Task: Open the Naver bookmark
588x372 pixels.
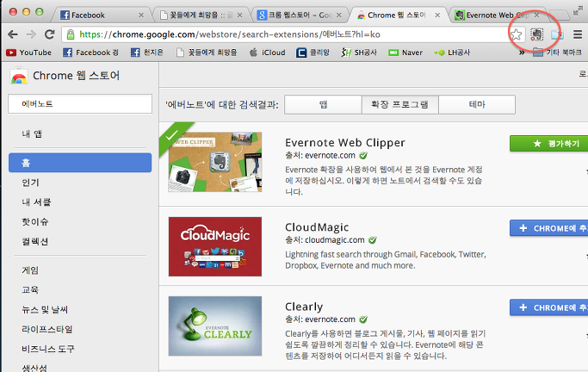Action: (405, 53)
